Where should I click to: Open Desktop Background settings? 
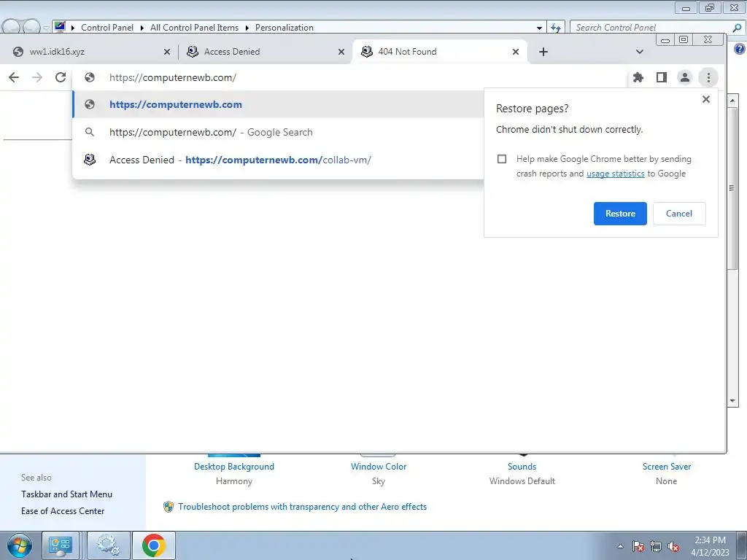click(x=234, y=467)
